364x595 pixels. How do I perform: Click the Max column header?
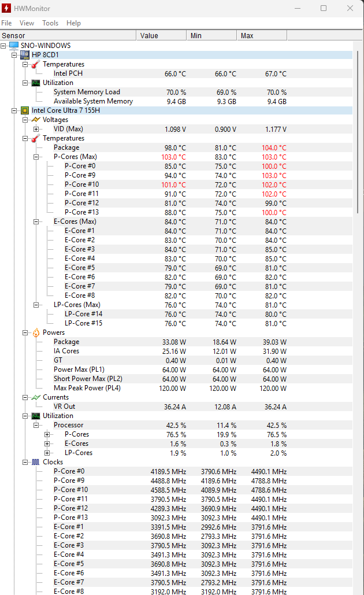[247, 35]
